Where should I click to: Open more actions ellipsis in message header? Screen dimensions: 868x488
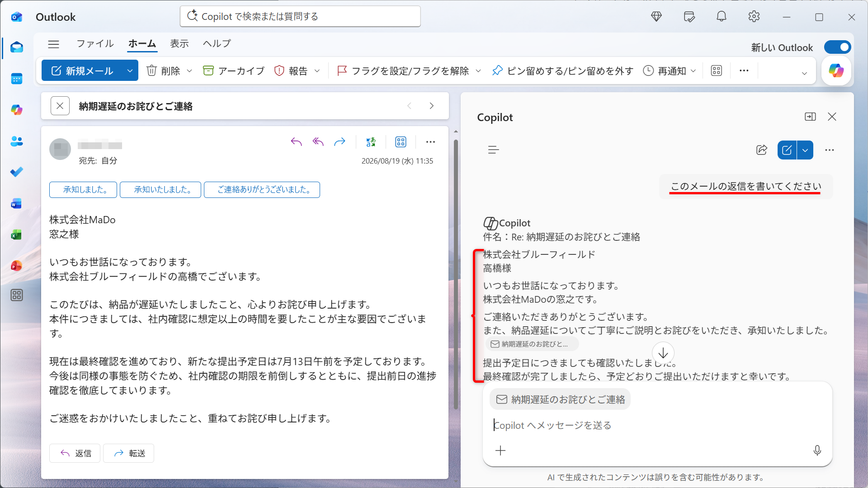pyautogui.click(x=430, y=142)
